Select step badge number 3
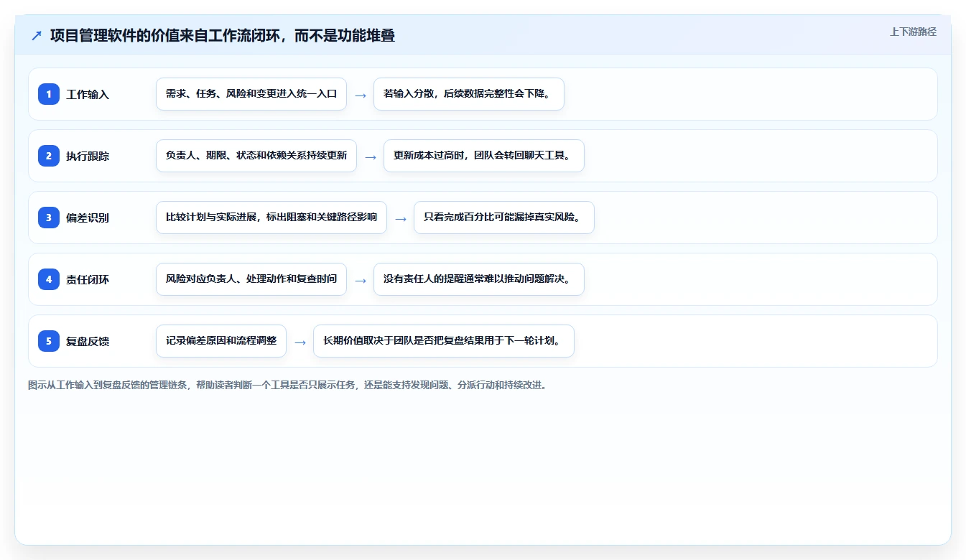Screen dimensions: 966x560 click(x=49, y=218)
